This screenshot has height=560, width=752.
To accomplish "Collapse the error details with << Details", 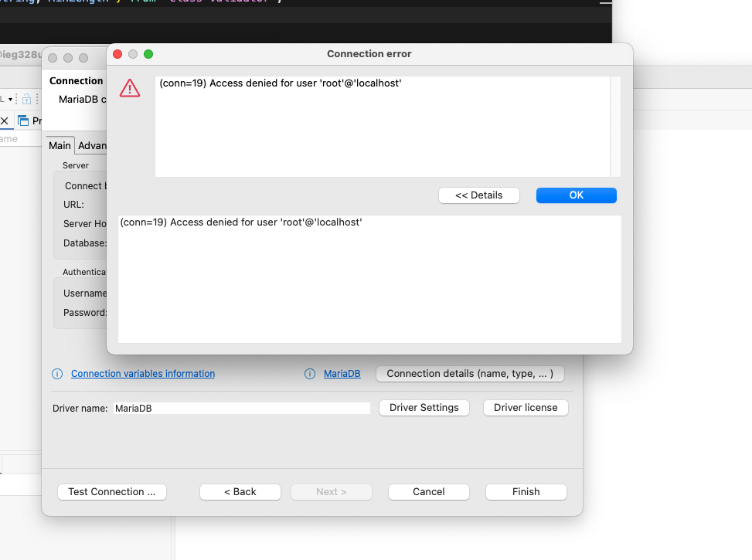I will (x=478, y=195).
